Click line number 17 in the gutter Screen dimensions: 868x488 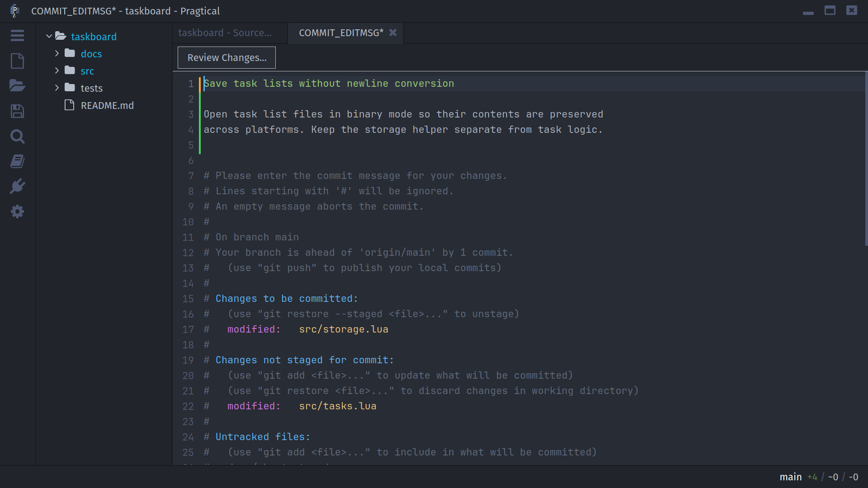click(188, 329)
